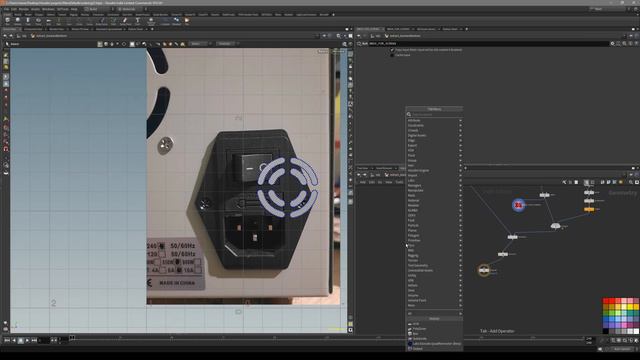
Task: Choose Output from the History list
Action: tap(418, 349)
